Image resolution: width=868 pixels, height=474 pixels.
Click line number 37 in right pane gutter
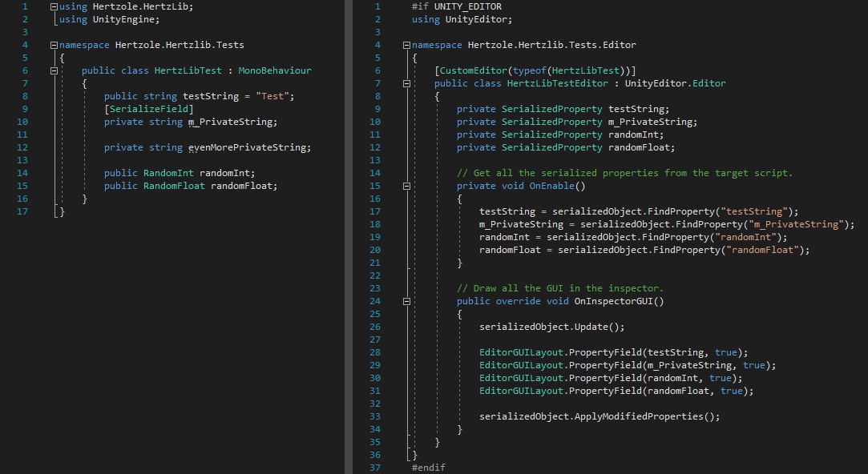[x=375, y=468]
